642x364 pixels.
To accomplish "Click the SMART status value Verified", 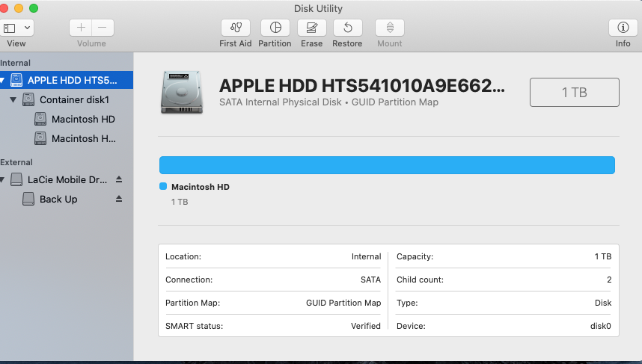I will tap(366, 326).
